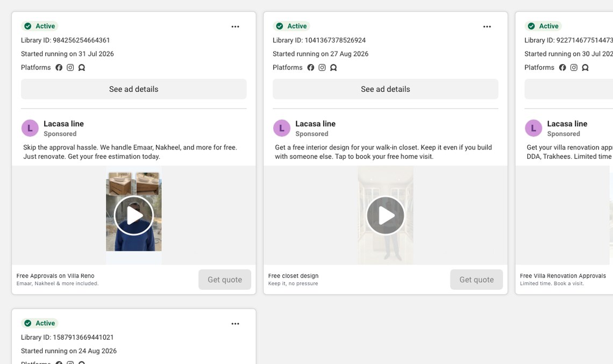Click Audience Network icon on ad 9227146775144 card
The image size is (613, 364).
[585, 67]
